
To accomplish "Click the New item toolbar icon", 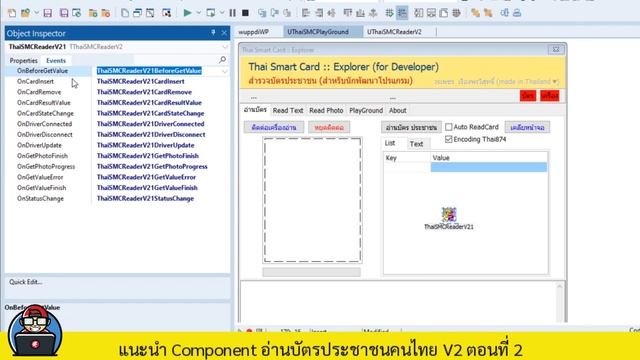I will click(12, 13).
